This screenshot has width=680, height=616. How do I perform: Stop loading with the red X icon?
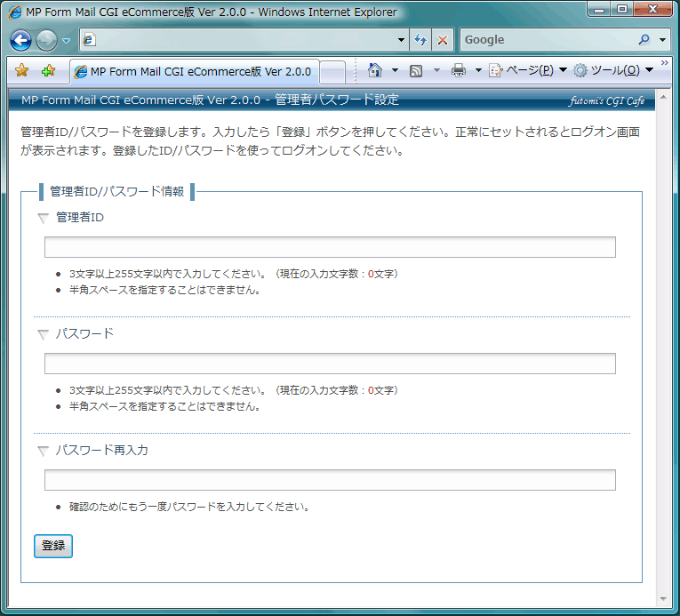[443, 40]
